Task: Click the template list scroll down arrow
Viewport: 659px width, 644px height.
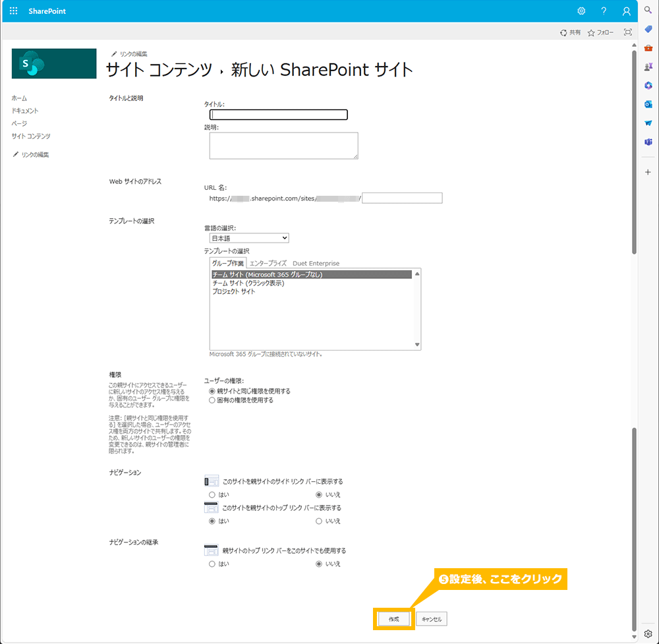Action: point(417,344)
